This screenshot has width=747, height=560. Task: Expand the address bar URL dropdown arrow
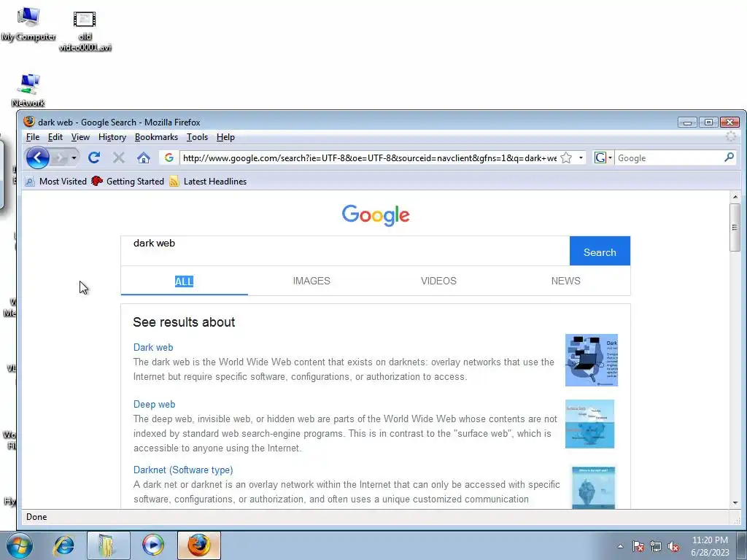coord(581,157)
